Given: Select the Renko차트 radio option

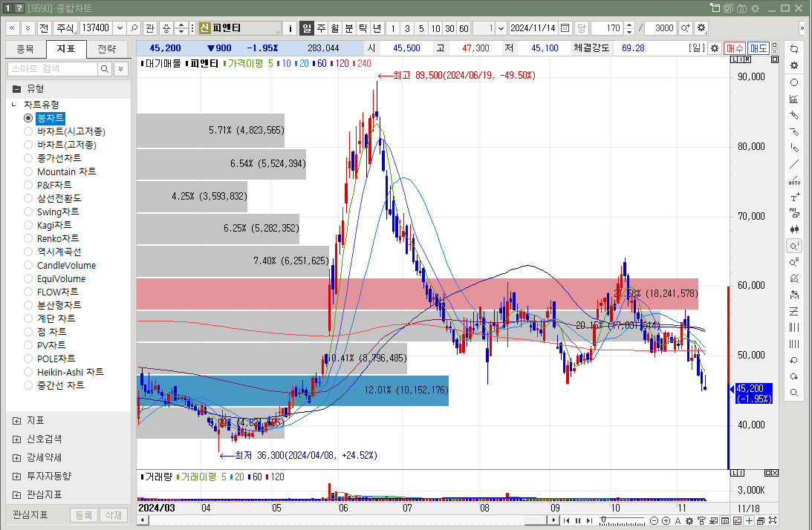Looking at the screenshot, I should (28, 238).
